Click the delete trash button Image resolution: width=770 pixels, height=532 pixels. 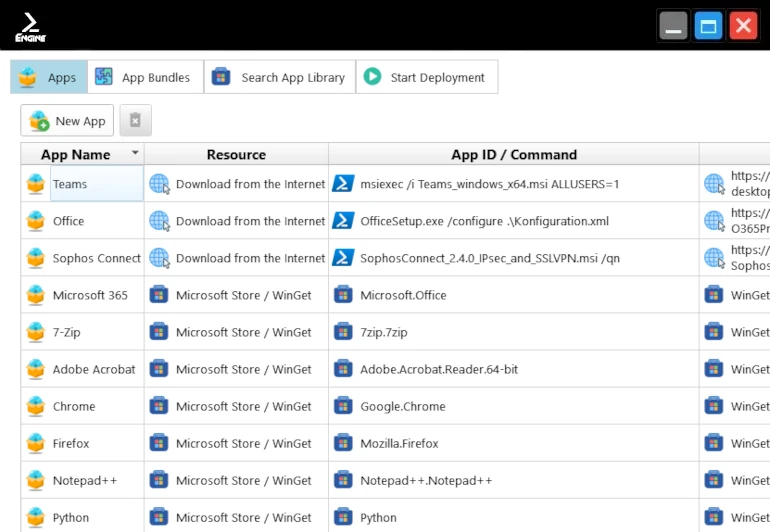pyautogui.click(x=136, y=120)
